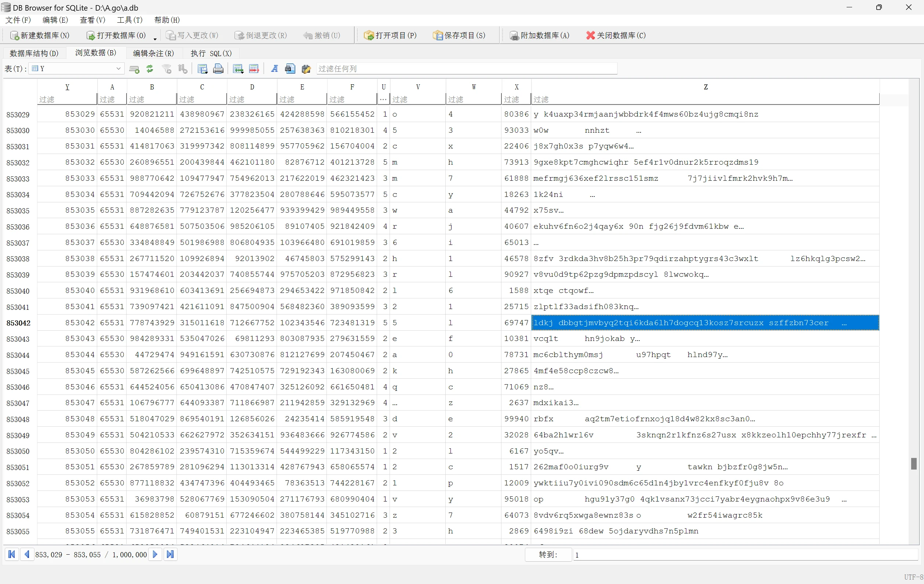Image resolution: width=924 pixels, height=584 pixels.
Task: Click cell 920821211 in column B
Action: click(x=151, y=114)
